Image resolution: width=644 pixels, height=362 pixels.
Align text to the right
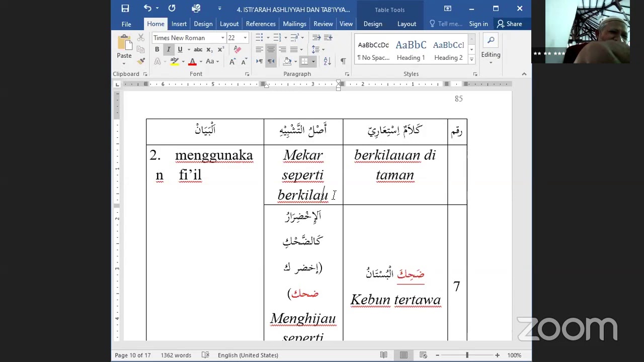[x=282, y=49]
